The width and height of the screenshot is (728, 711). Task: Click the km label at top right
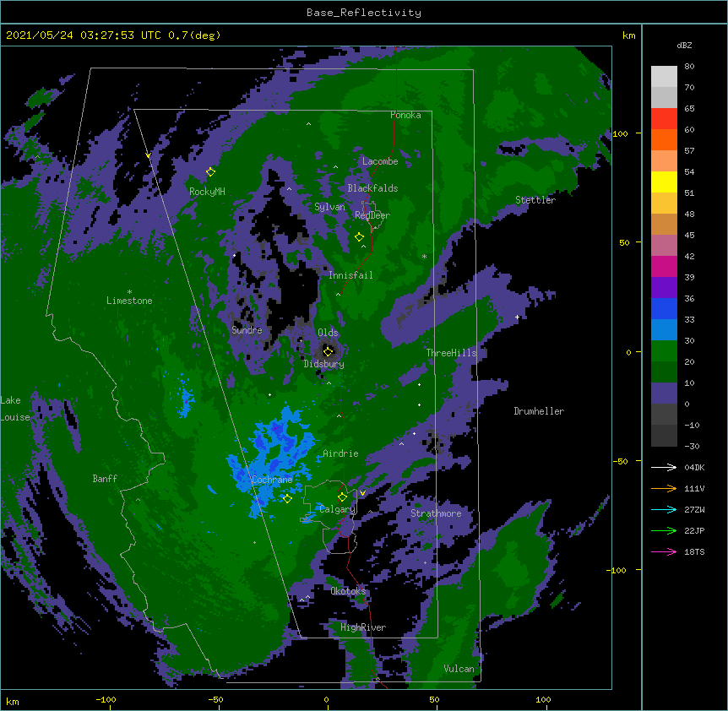pyautogui.click(x=628, y=35)
